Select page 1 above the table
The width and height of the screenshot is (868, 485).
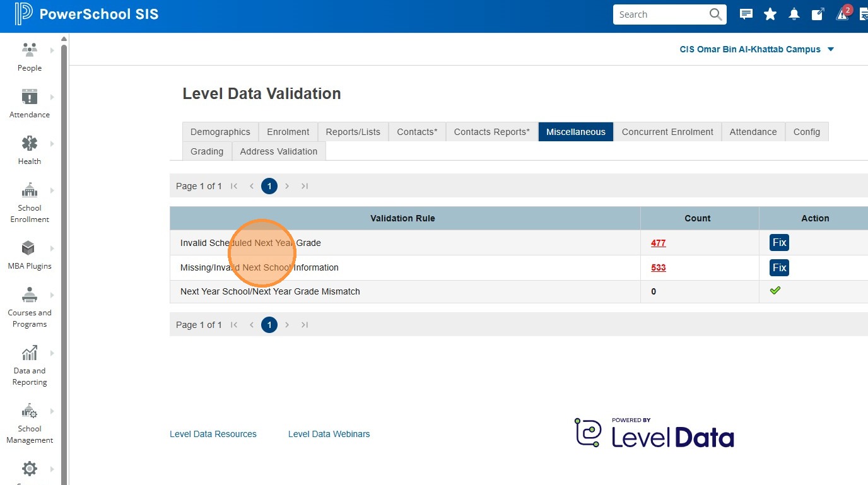pyautogui.click(x=269, y=186)
